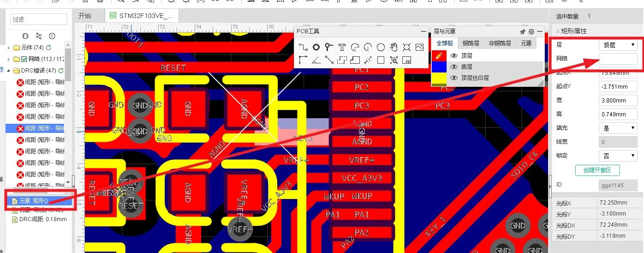Viewport: 644px width, 253px height.
Task: Open the 锁定 dropdown
Action: 618,156
